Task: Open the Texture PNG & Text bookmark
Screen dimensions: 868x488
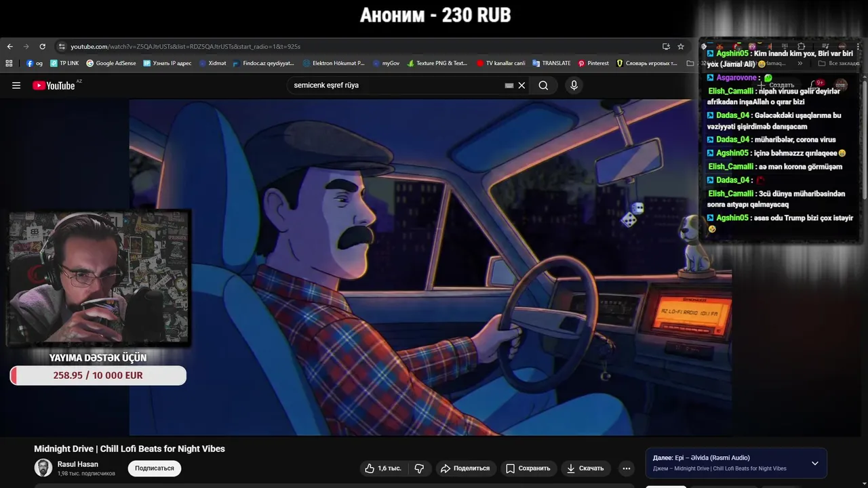Action: click(437, 63)
